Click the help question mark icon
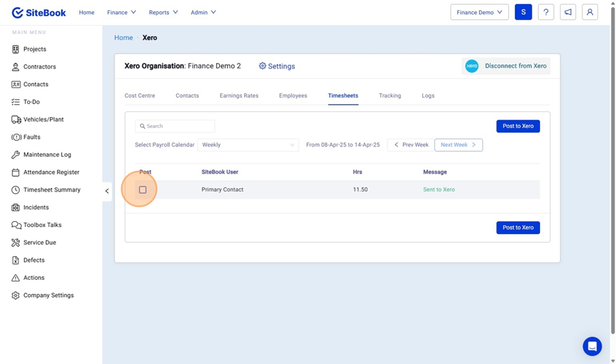The height and width of the screenshot is (364, 616). point(546,12)
